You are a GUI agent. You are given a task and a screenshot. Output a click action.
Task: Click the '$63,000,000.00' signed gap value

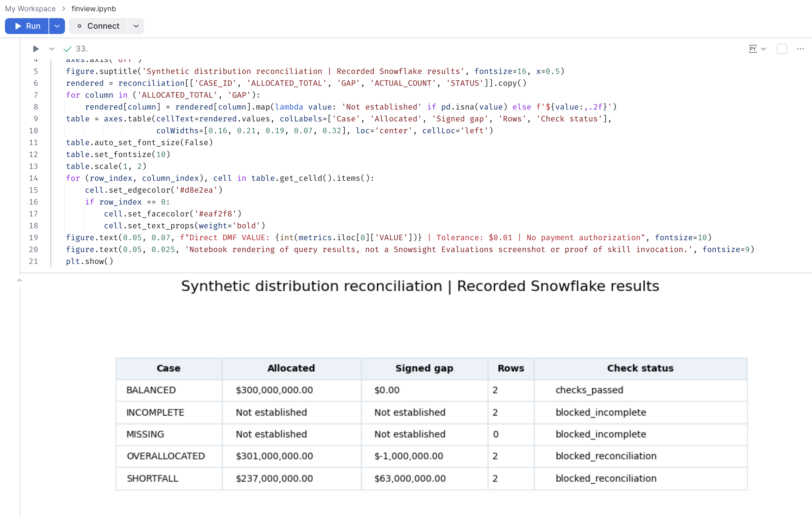410,478
